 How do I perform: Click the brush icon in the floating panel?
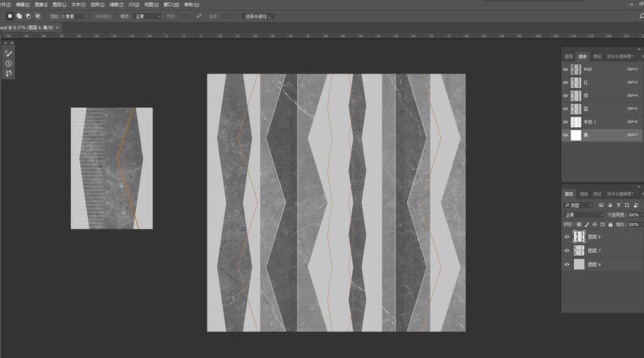(x=9, y=54)
